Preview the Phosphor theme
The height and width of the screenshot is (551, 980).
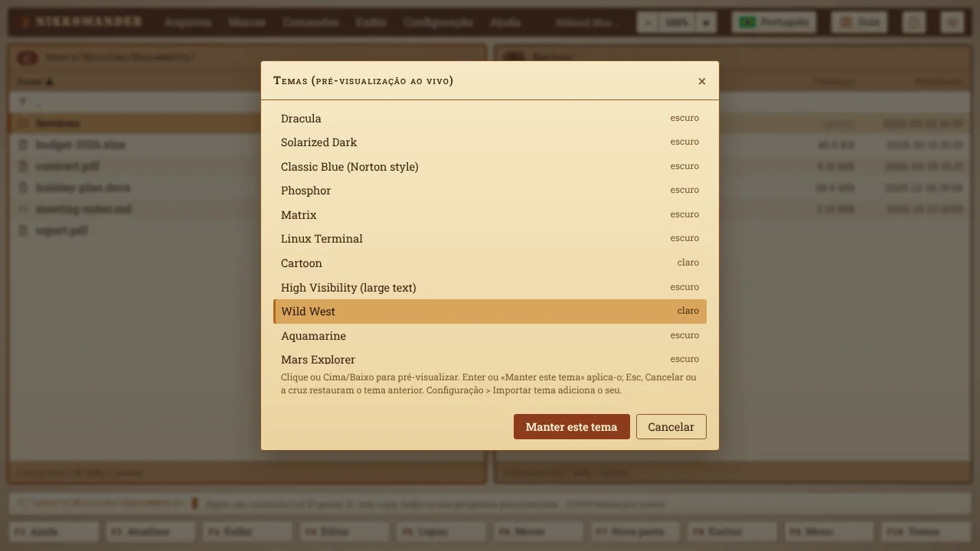point(490,191)
